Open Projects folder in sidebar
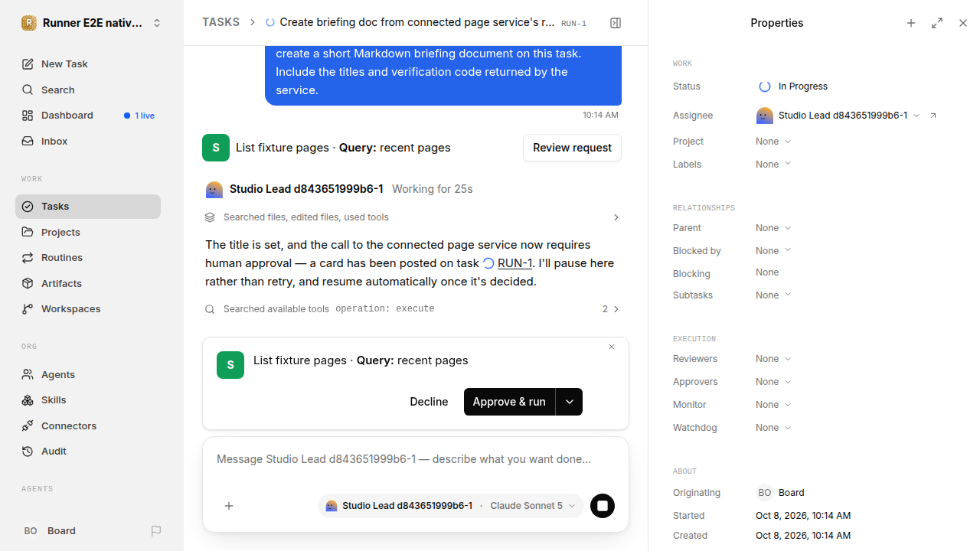This screenshot has height=551, width=980. 88,232
